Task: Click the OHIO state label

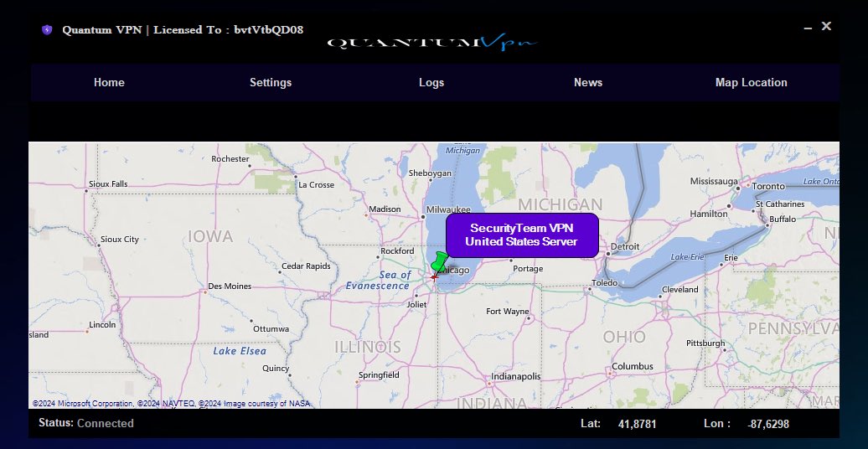Action: (x=624, y=337)
